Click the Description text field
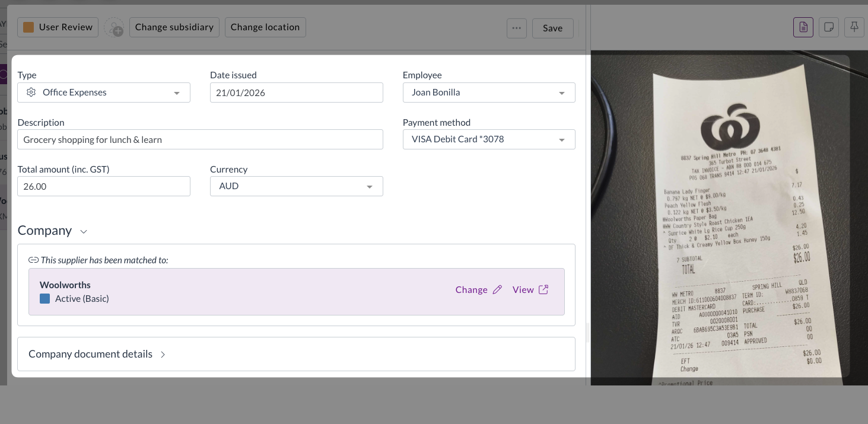Image resolution: width=868 pixels, height=424 pixels. coord(200,140)
